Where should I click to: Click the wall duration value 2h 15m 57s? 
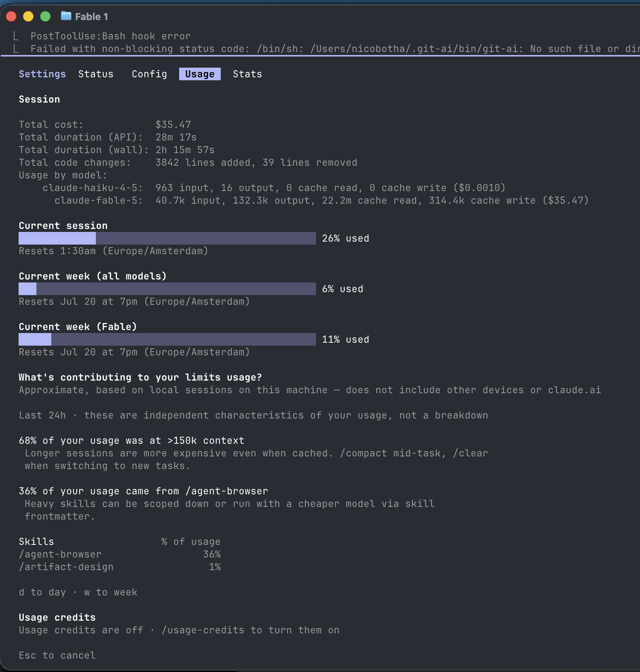tap(185, 150)
